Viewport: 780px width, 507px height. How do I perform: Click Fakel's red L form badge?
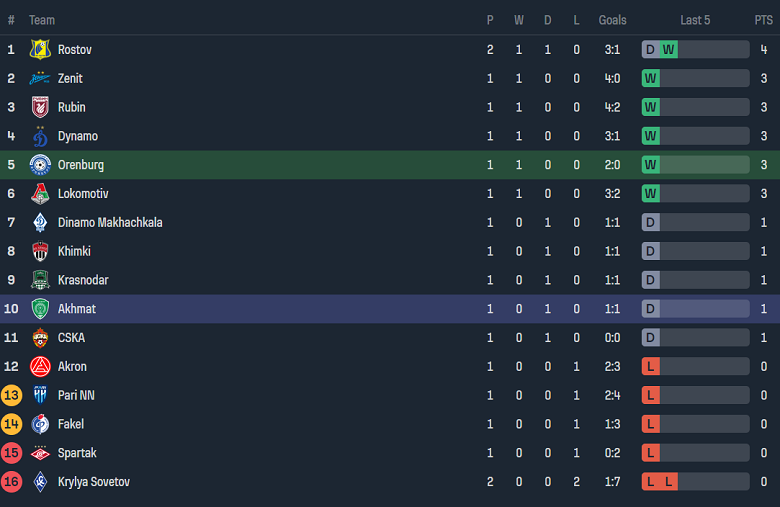651,424
